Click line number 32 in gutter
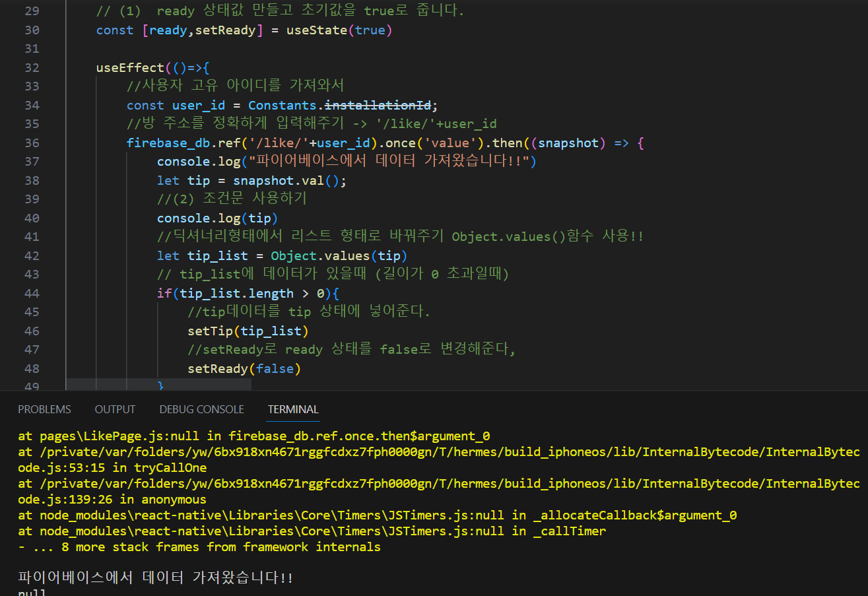 click(32, 68)
